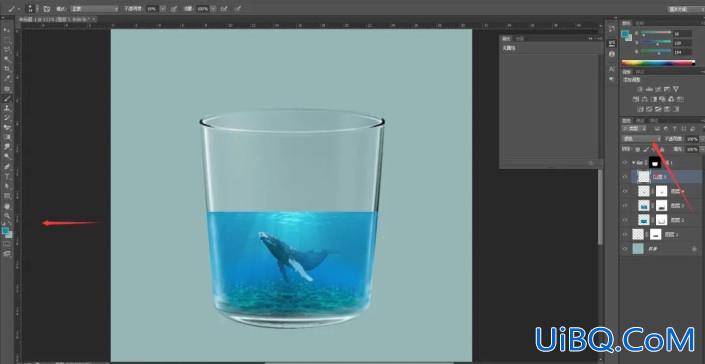
Task: Select the Quick Selection tool
Action: pyautogui.click(x=7, y=59)
